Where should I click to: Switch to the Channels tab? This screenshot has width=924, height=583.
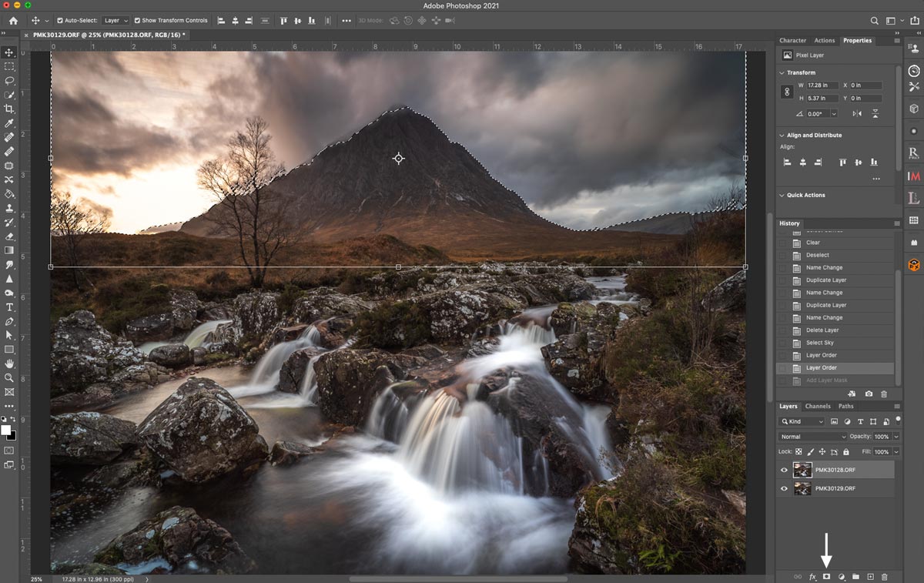pyautogui.click(x=817, y=407)
